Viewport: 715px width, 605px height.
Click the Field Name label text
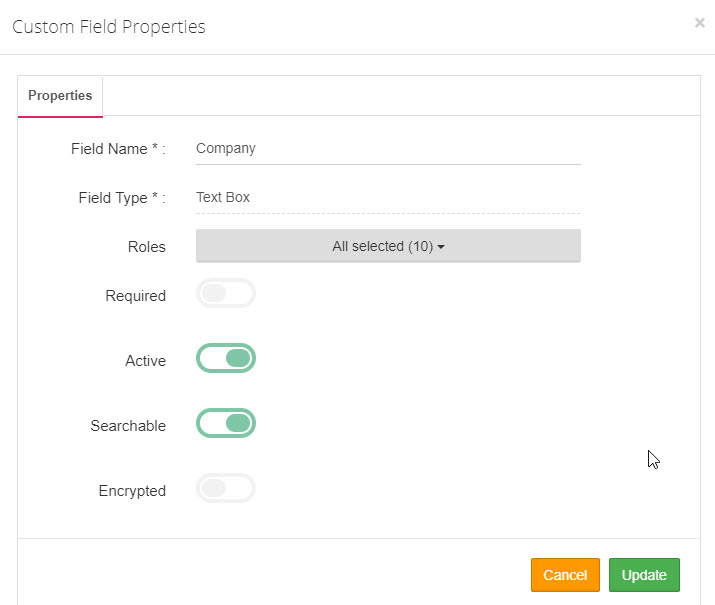[117, 149]
